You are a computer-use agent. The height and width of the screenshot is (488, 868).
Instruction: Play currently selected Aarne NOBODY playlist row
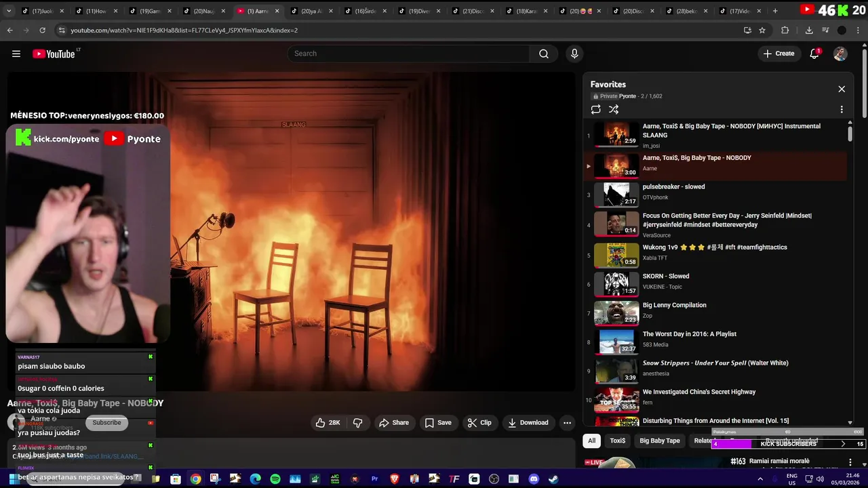click(715, 165)
